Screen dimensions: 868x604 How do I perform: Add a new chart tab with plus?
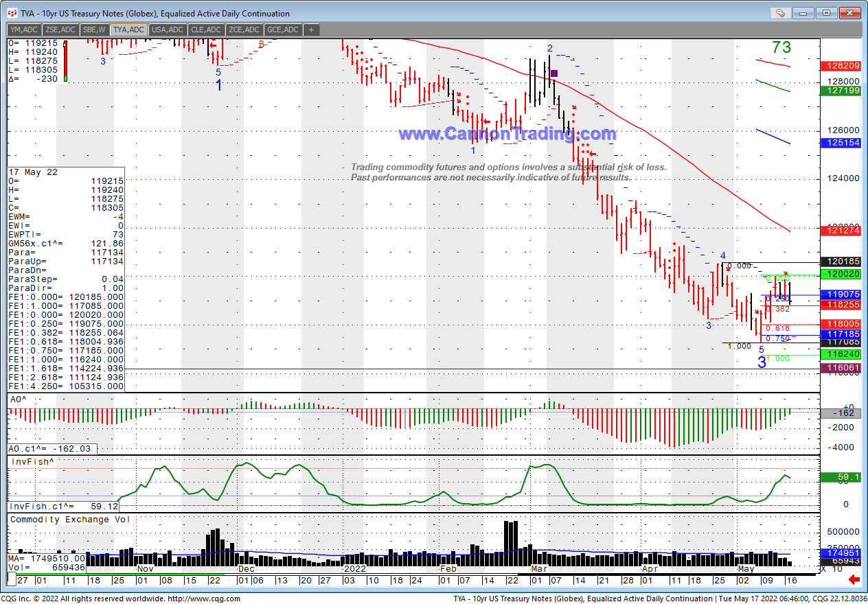coord(311,30)
